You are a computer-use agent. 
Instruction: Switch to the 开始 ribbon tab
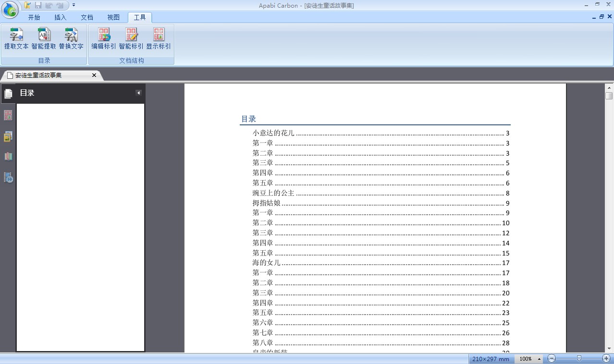click(x=34, y=17)
